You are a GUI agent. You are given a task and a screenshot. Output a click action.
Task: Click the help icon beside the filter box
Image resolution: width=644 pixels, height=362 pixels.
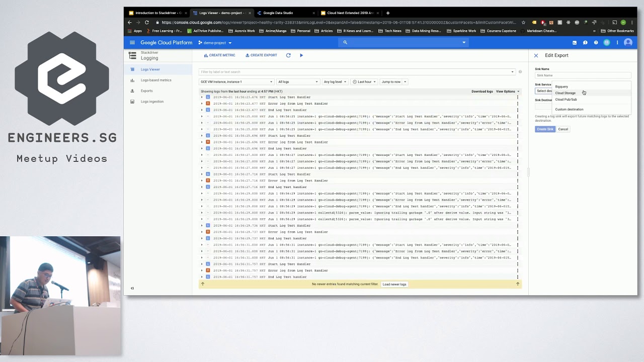coord(520,72)
